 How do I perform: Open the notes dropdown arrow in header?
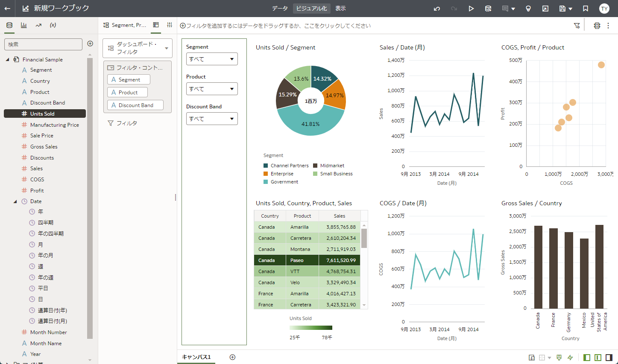coord(513,9)
